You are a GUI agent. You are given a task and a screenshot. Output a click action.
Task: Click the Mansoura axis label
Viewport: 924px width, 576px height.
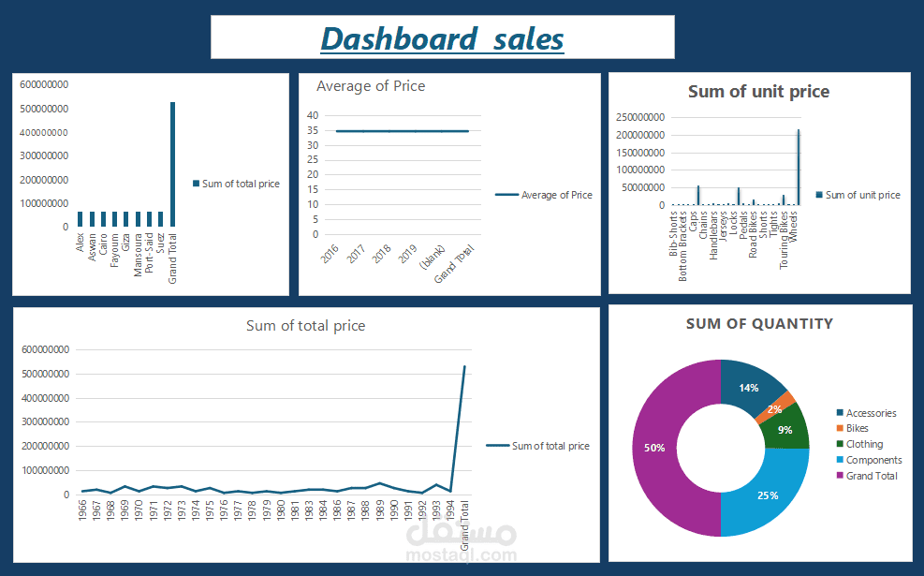138,255
